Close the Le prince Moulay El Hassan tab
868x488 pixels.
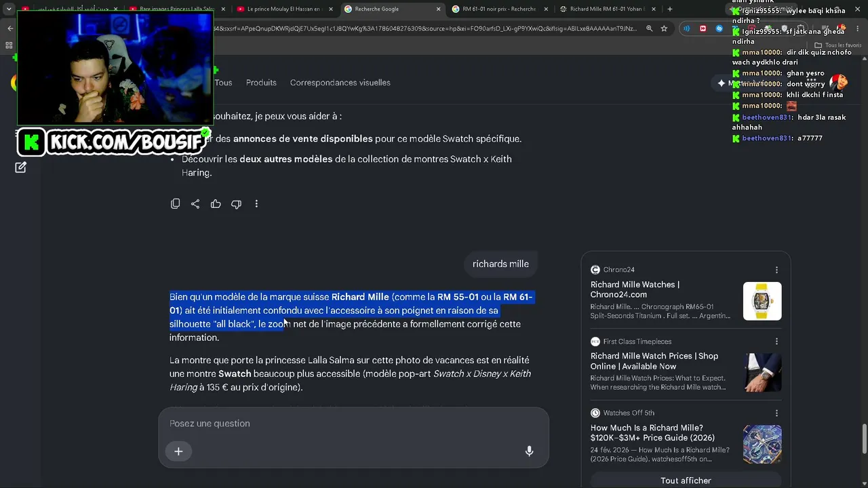pyautogui.click(x=331, y=9)
